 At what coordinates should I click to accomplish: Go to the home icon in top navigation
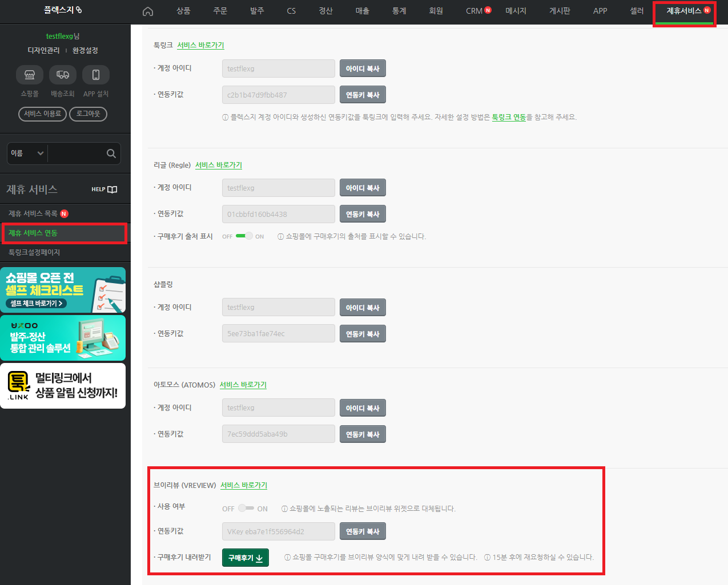tap(148, 11)
